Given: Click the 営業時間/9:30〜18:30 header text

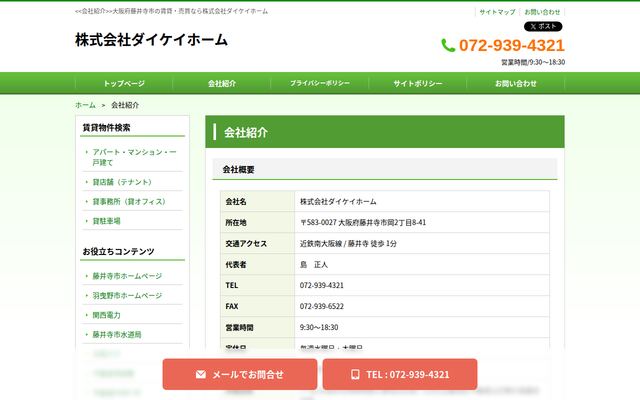Looking at the screenshot, I should (533, 62).
